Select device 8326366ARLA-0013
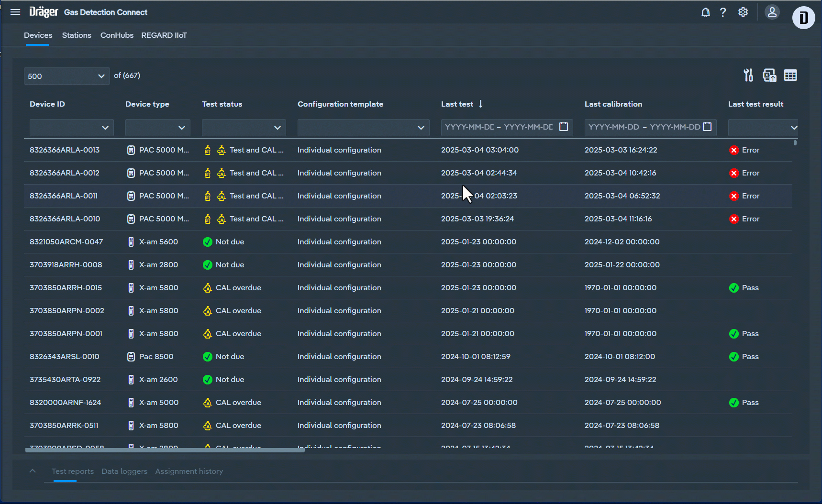The width and height of the screenshot is (822, 504). tap(65, 150)
